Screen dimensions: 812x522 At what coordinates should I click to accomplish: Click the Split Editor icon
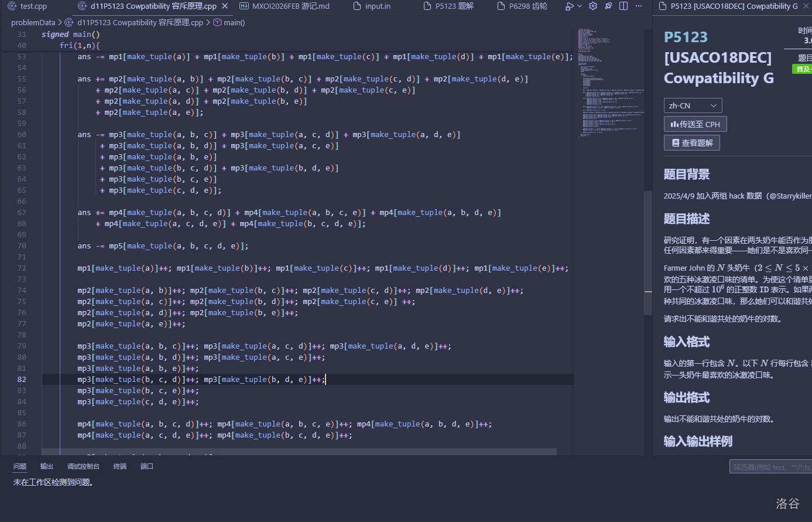pos(623,6)
